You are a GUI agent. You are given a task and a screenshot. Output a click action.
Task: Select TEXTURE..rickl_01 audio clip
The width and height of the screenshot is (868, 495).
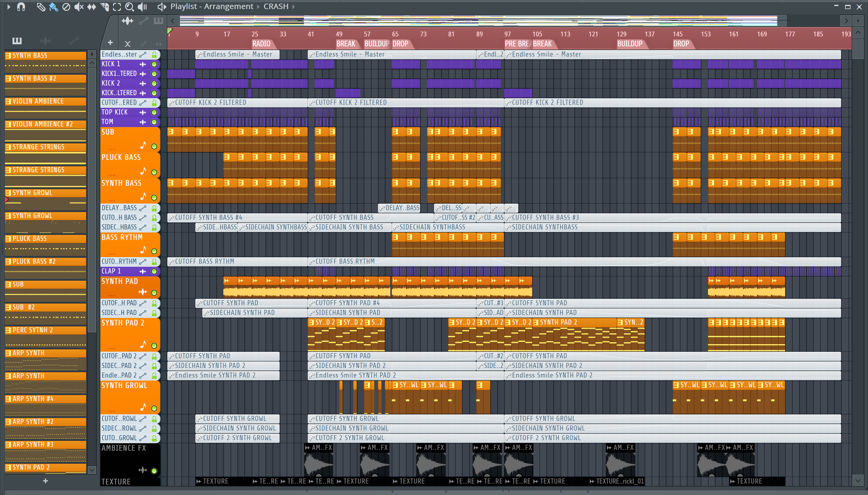pyautogui.click(x=617, y=481)
